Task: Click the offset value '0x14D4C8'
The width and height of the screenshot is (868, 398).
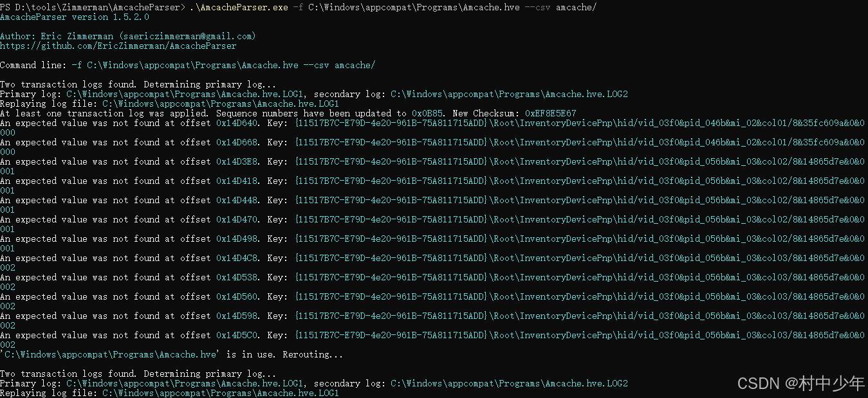Action: coord(237,258)
